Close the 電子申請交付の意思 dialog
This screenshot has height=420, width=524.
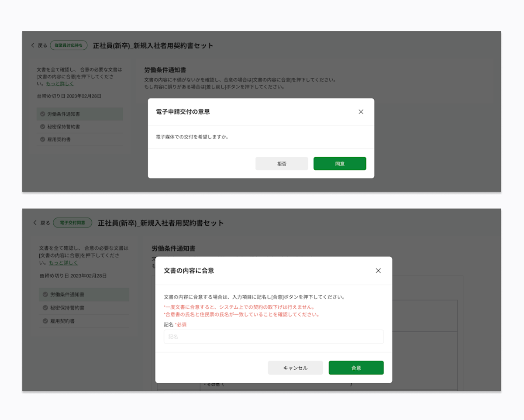coord(361,112)
